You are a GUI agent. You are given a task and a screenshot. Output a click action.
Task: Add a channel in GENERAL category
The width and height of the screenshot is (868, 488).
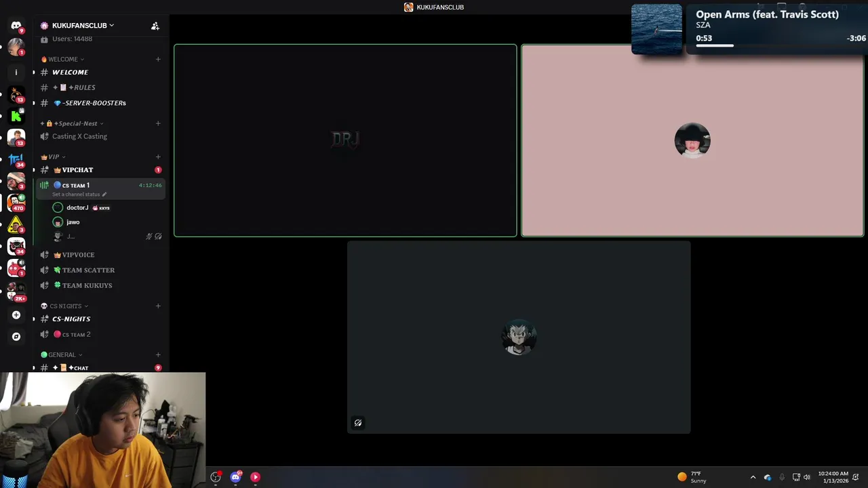click(x=158, y=354)
